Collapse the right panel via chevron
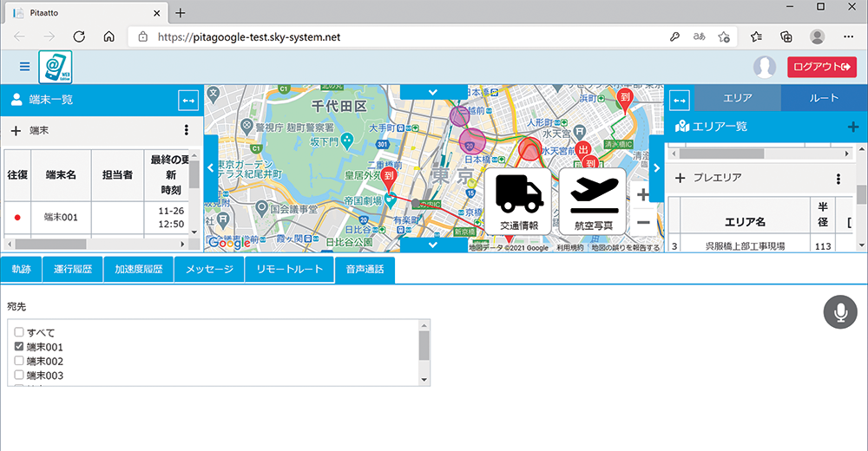The image size is (868, 451). 656,168
